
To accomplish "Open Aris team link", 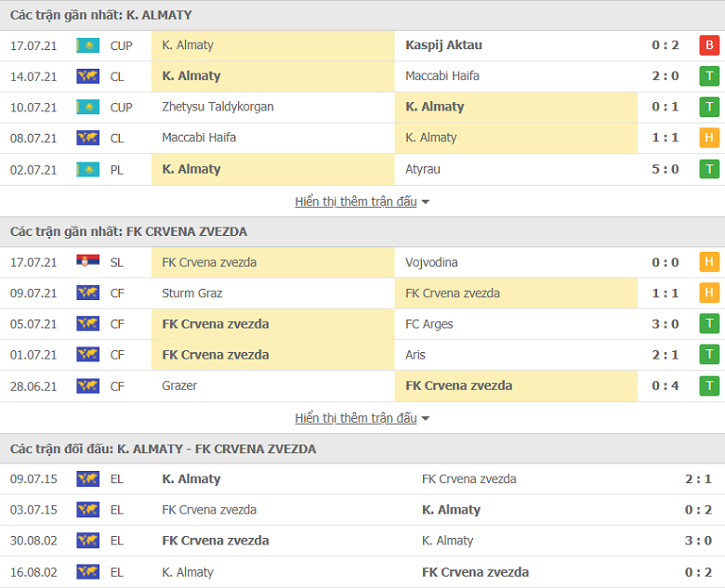I will click(415, 355).
